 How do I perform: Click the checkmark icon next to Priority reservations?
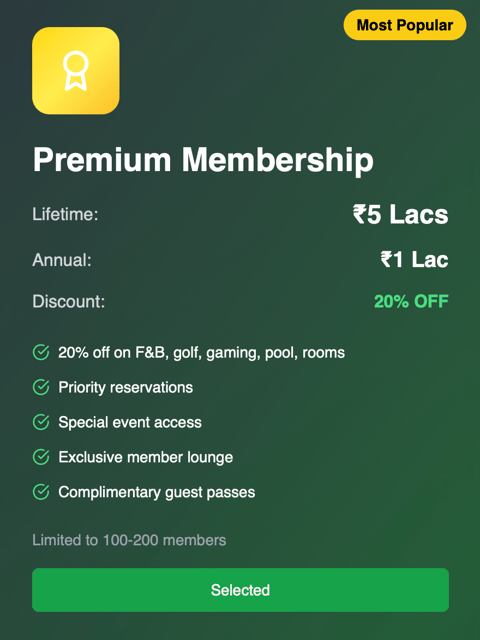[x=41, y=387]
